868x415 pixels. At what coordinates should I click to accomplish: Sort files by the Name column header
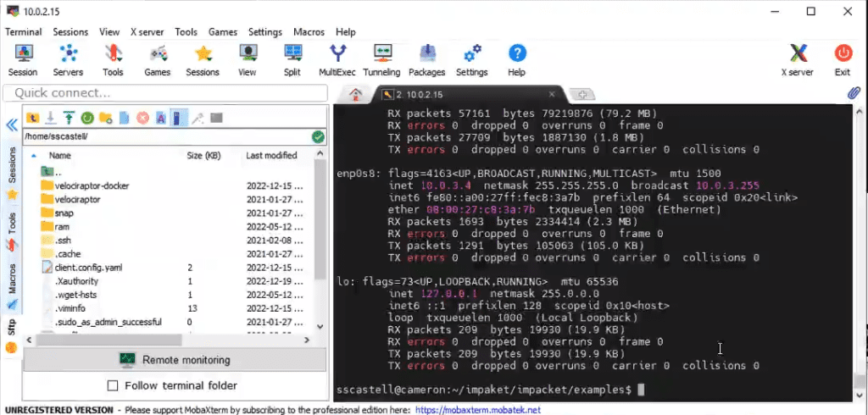point(60,156)
